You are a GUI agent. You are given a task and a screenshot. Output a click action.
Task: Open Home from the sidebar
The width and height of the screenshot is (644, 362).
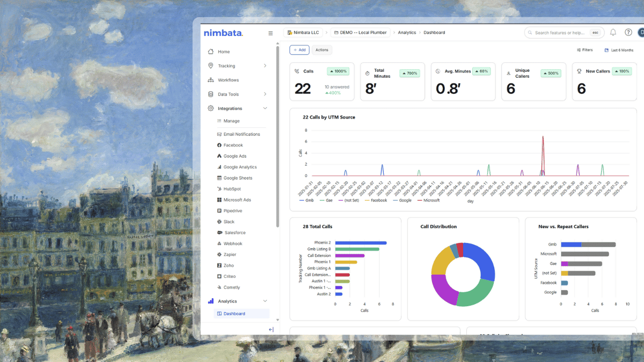(224, 51)
